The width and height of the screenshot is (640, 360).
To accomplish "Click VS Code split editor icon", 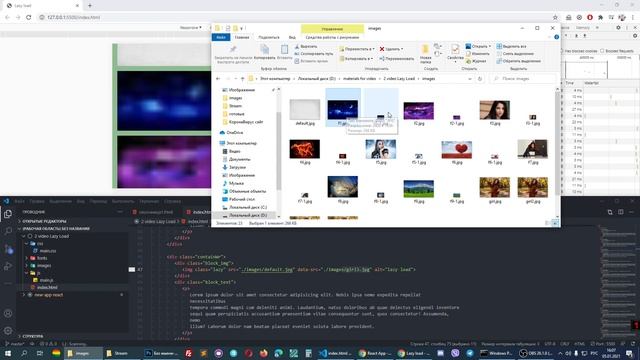I will coord(621,212).
